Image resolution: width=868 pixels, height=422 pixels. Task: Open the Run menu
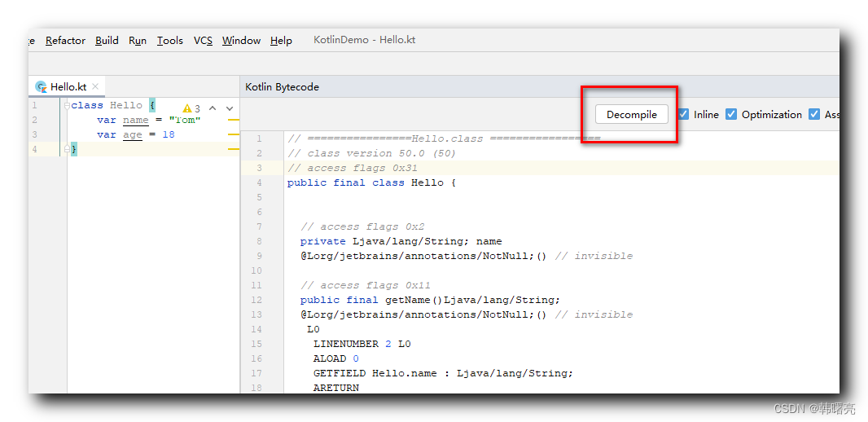[138, 41]
